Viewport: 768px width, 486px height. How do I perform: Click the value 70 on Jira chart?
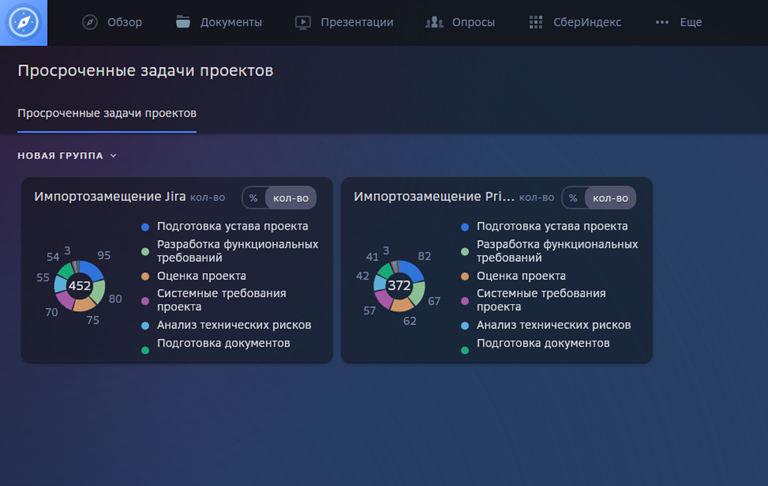click(x=51, y=313)
